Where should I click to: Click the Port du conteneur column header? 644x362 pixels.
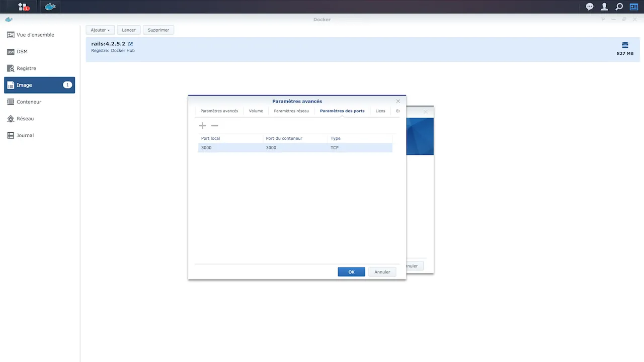coord(295,138)
